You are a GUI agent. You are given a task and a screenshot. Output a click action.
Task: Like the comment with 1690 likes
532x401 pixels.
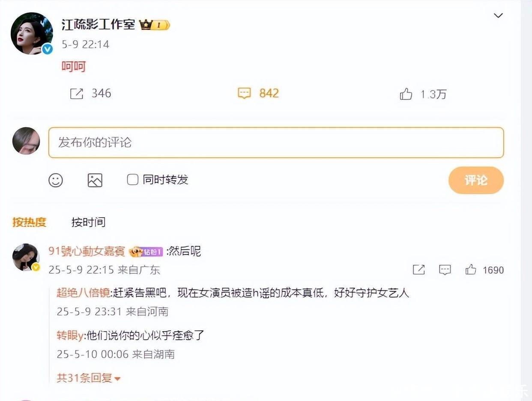coord(471,269)
